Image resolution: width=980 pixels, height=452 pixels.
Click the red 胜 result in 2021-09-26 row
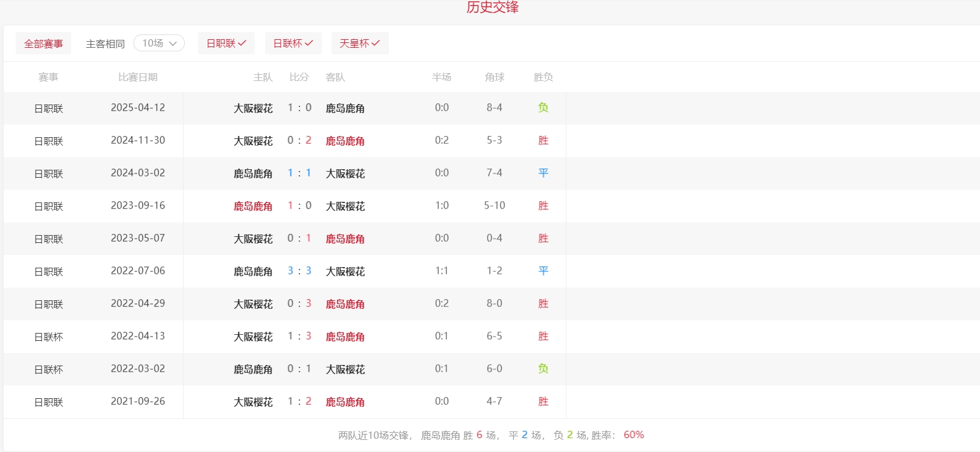coord(543,401)
